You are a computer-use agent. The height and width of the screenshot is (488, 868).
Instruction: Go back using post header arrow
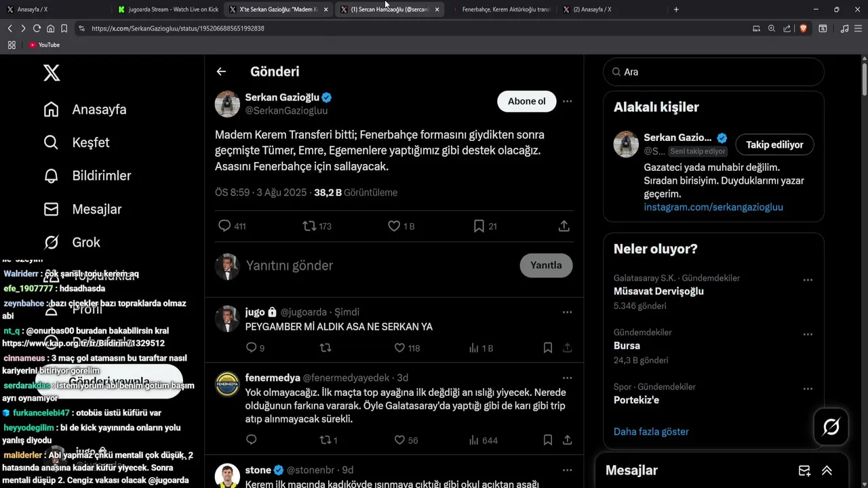coord(221,71)
